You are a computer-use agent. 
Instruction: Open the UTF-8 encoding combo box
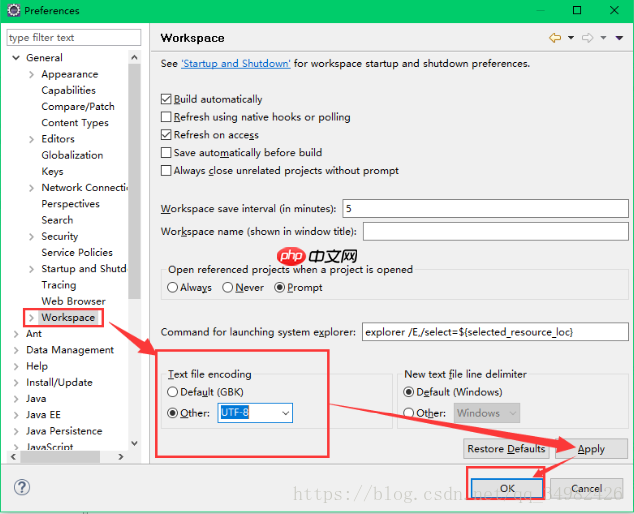pos(255,413)
